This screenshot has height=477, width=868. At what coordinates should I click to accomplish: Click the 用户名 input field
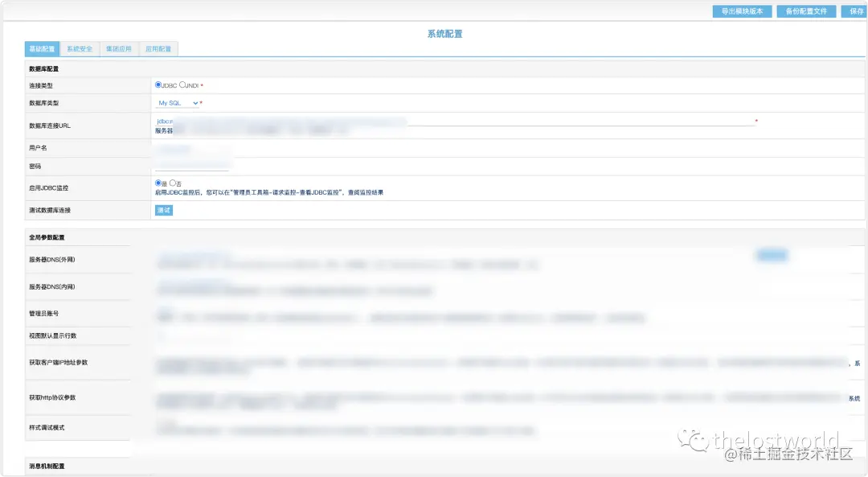coord(192,149)
